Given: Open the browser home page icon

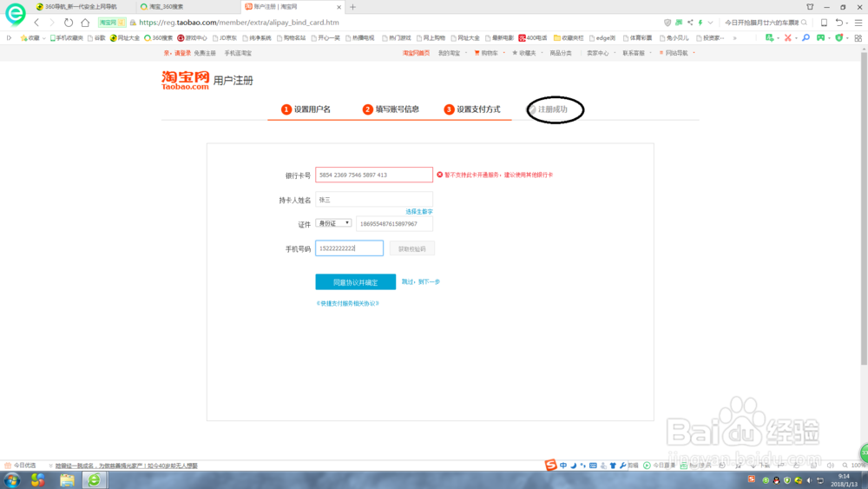Looking at the screenshot, I should 85,23.
